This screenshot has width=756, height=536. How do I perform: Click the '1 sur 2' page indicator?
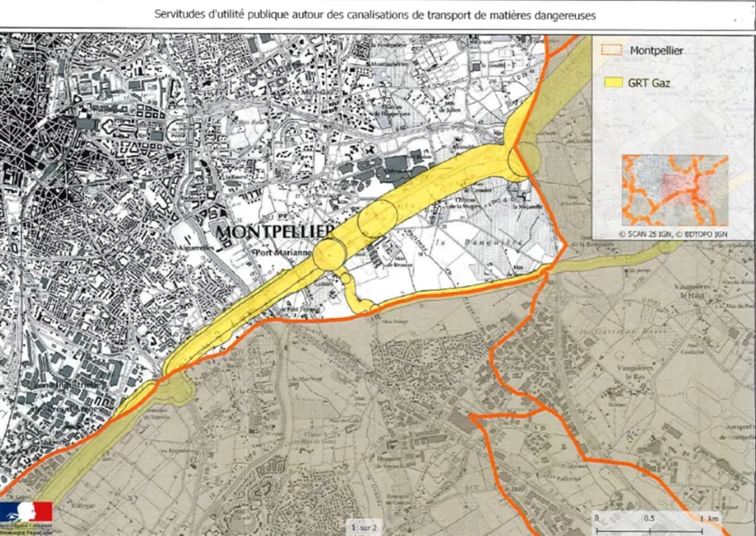365,528
